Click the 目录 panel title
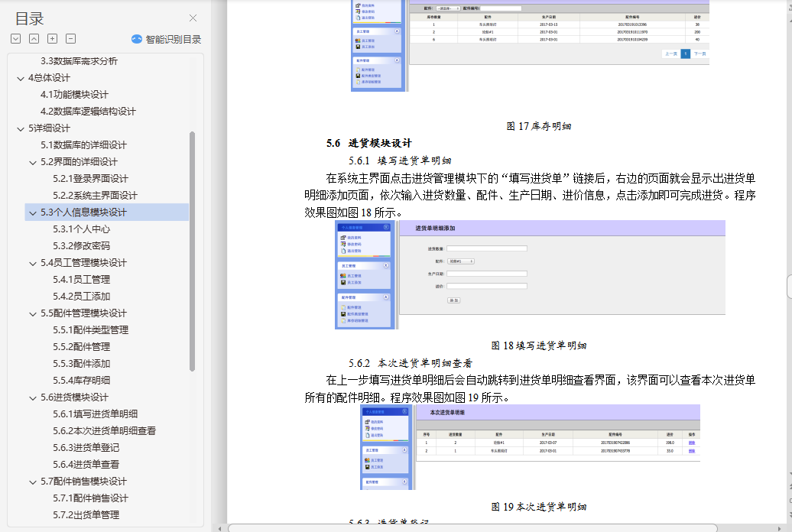792x532 pixels. (29, 18)
